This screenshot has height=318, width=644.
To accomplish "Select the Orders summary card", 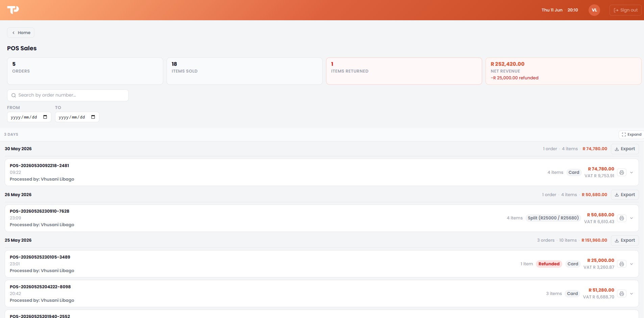I will (x=85, y=71).
